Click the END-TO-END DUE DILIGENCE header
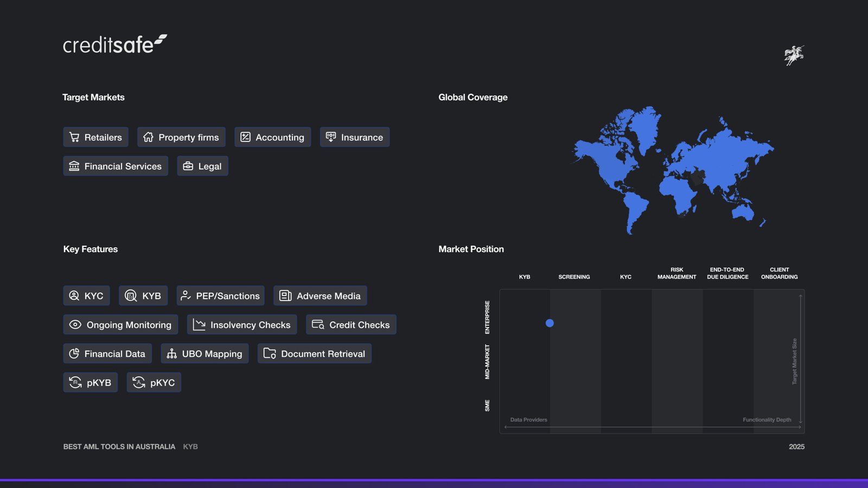Image resolution: width=868 pixels, height=488 pixels. pyautogui.click(x=727, y=273)
